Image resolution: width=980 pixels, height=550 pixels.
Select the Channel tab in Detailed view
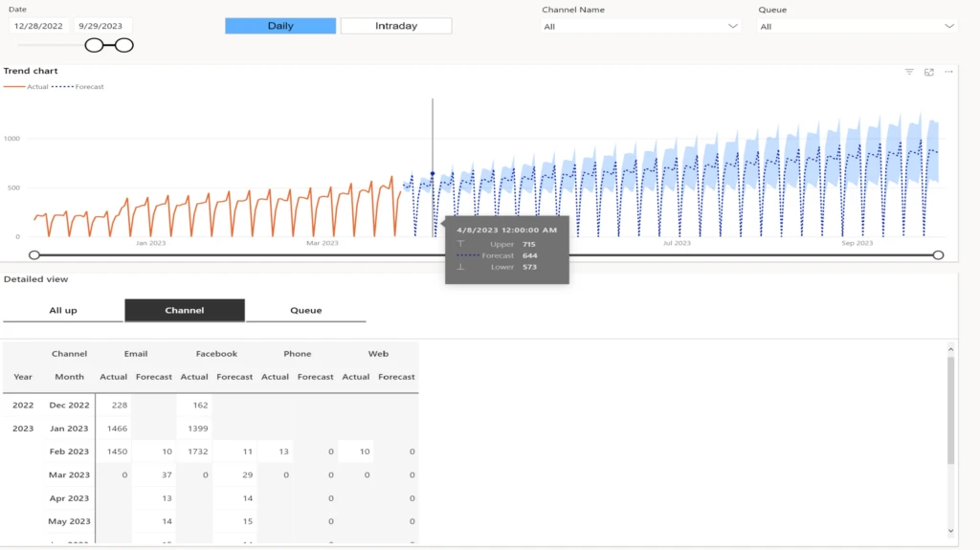tap(185, 310)
